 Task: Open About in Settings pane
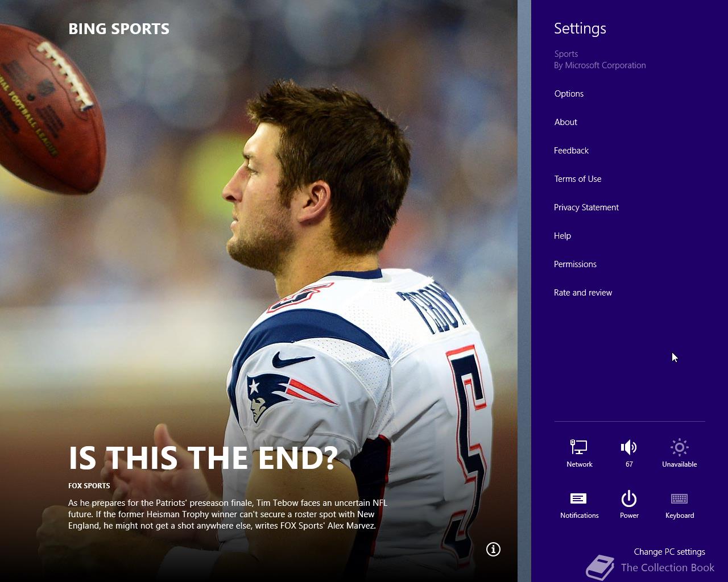click(x=565, y=122)
